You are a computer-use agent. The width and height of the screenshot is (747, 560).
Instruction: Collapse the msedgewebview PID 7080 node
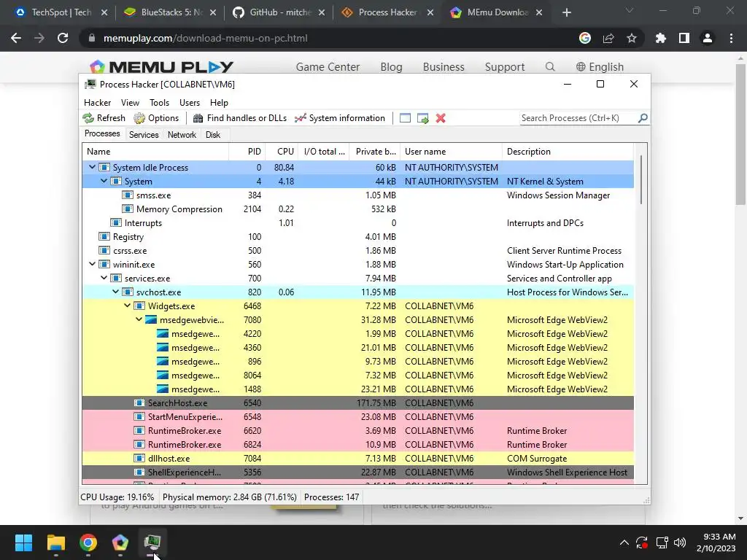pos(139,319)
